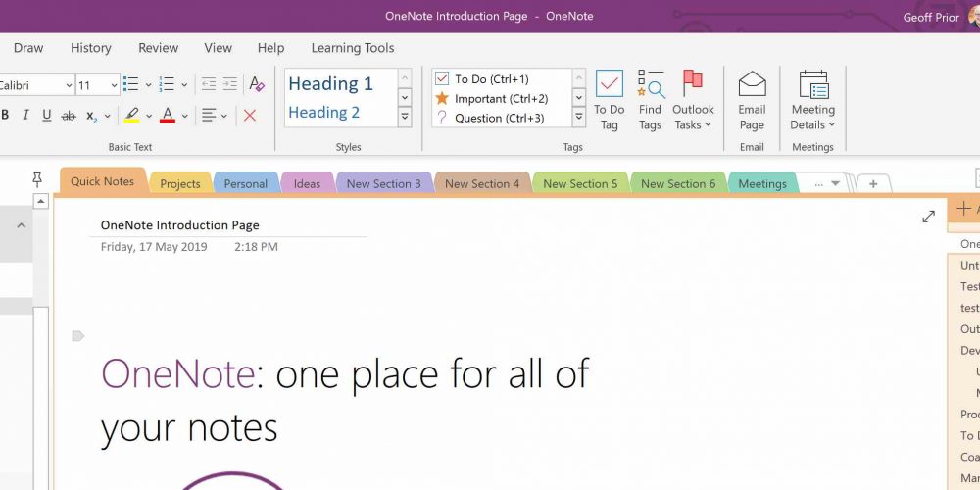Screen dimensions: 980x490
Task: Apply the Heading 2 style
Action: [x=323, y=113]
